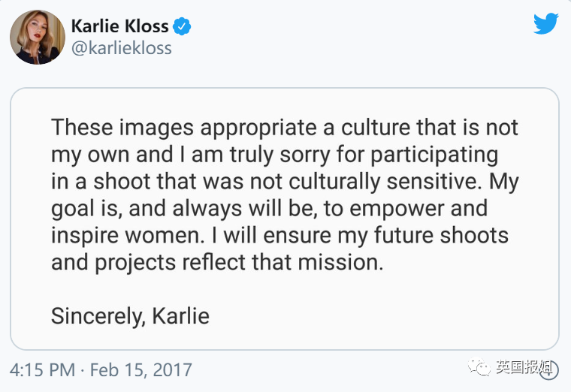Viewport: 571px width, 392px height.
Task: Click the blue verified checkmark badge
Action: tap(182, 27)
